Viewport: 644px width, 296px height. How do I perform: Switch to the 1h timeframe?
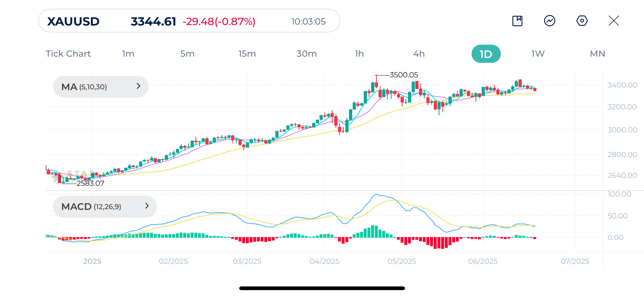tap(359, 54)
